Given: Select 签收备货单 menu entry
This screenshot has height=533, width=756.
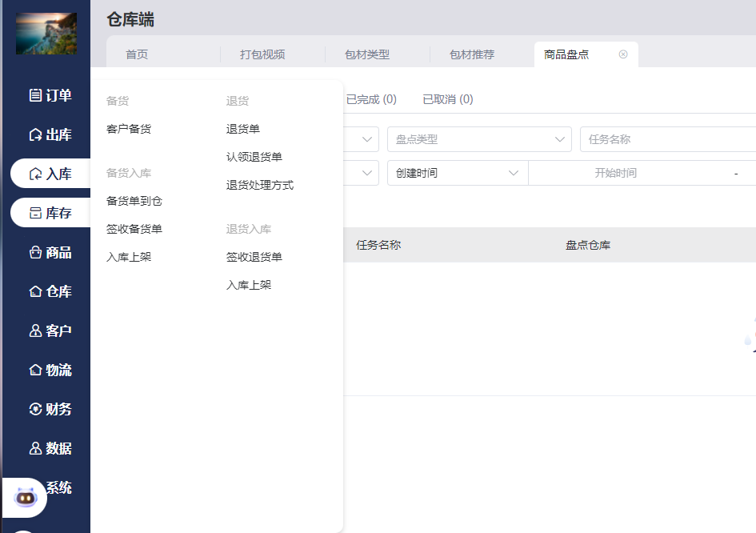Looking at the screenshot, I should click(134, 229).
